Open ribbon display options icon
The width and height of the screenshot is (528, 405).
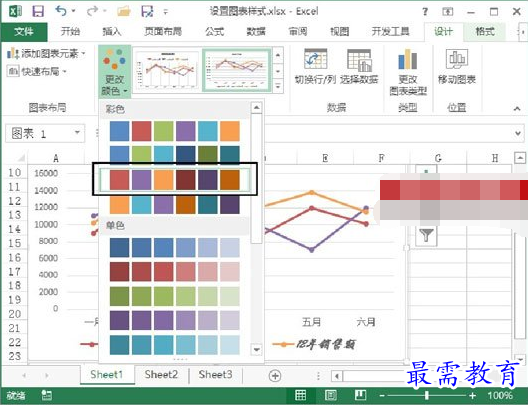(448, 12)
